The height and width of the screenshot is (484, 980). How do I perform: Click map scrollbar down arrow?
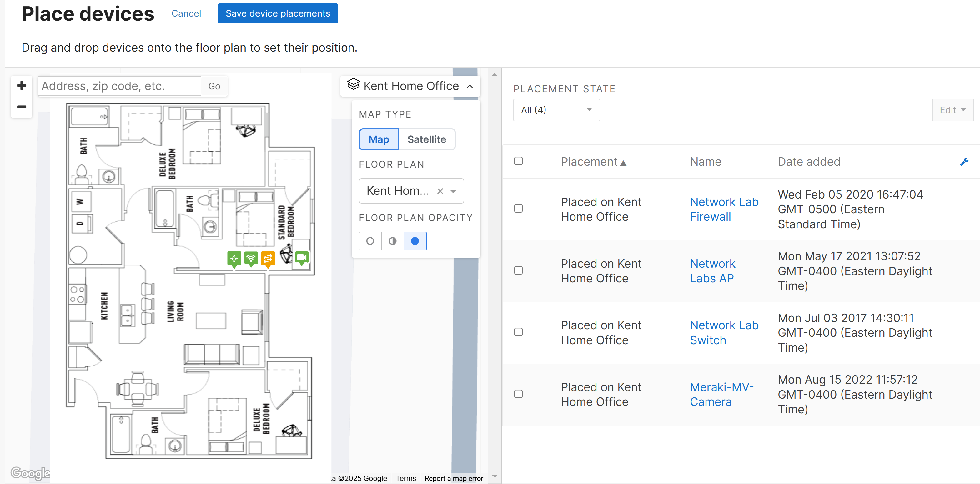coord(495,476)
